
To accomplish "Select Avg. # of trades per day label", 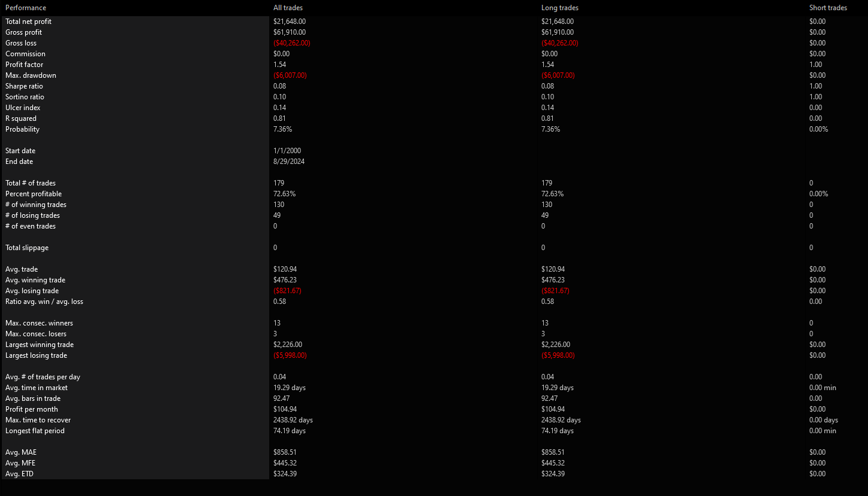I will point(42,377).
